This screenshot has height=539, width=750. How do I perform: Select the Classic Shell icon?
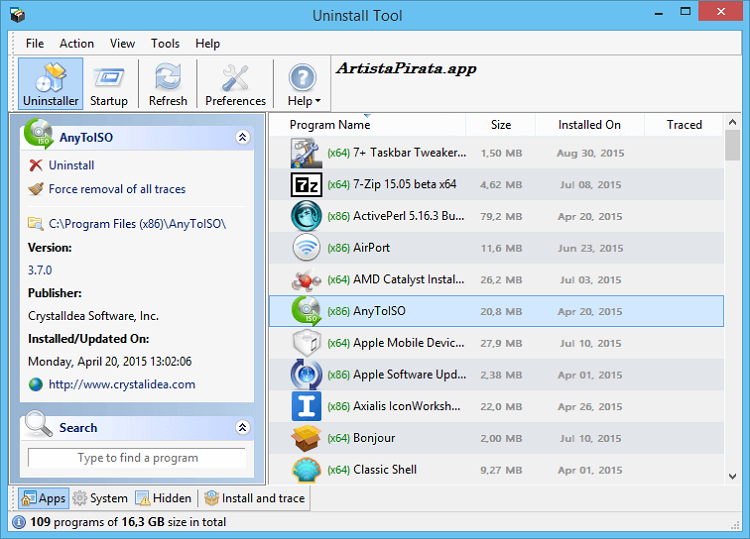click(x=305, y=470)
